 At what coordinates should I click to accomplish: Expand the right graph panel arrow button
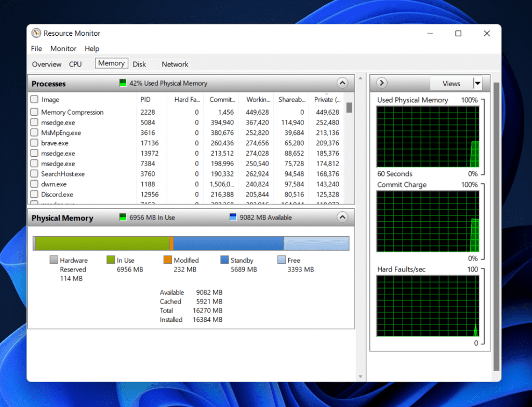[381, 83]
